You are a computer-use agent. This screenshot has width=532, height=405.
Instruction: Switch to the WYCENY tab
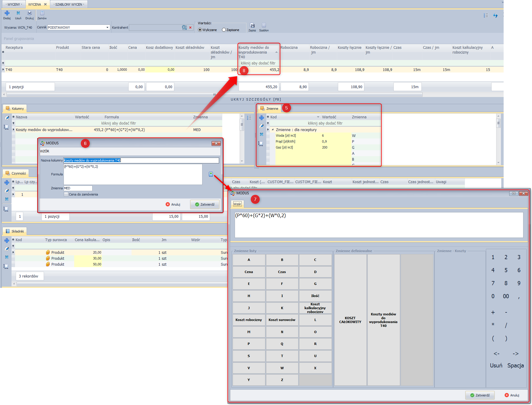pos(14,4)
